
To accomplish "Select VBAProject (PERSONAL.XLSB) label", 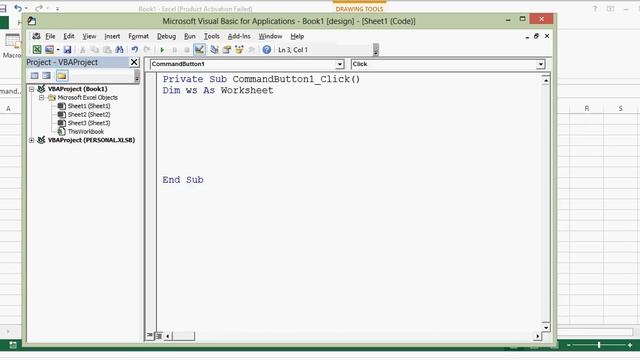I will point(91,140).
